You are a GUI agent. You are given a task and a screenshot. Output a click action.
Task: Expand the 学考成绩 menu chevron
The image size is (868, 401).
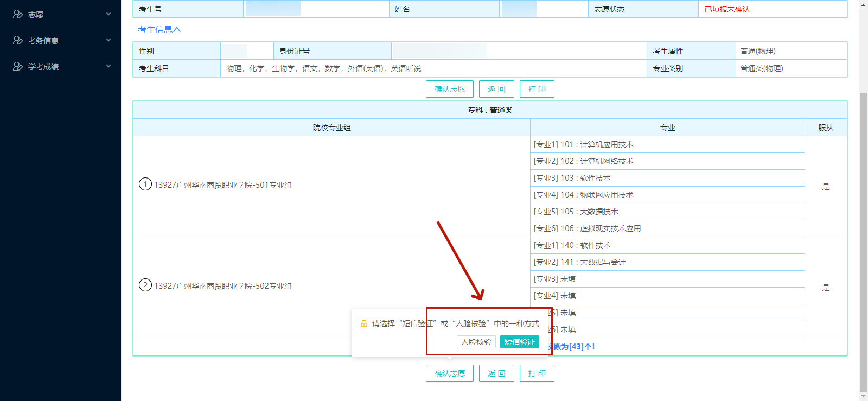[x=108, y=66]
